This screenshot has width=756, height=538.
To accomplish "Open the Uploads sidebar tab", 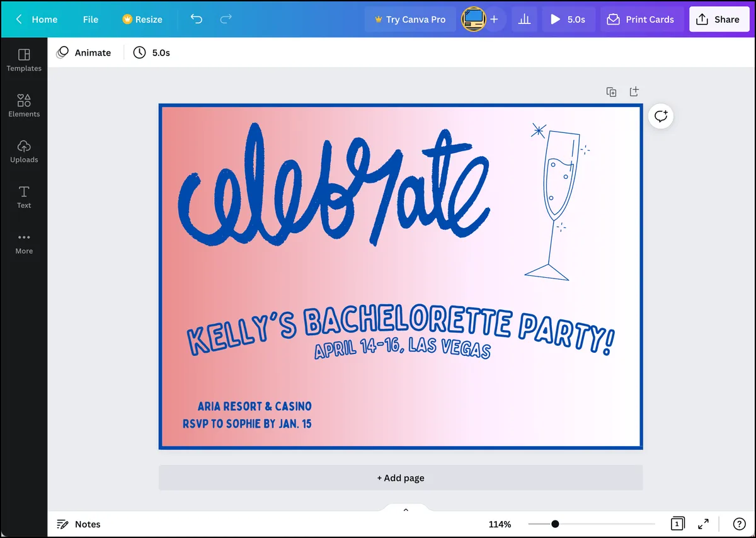I will 24,151.
